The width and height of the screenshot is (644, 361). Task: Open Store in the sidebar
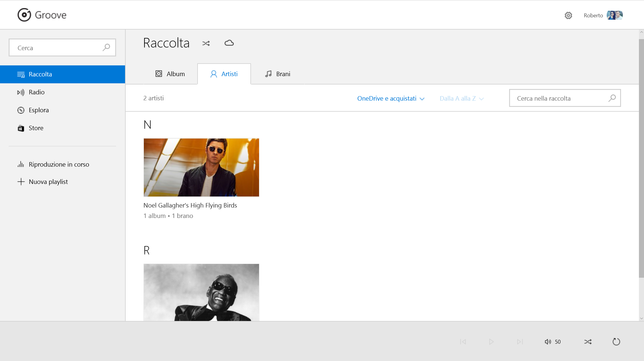[x=62, y=128]
